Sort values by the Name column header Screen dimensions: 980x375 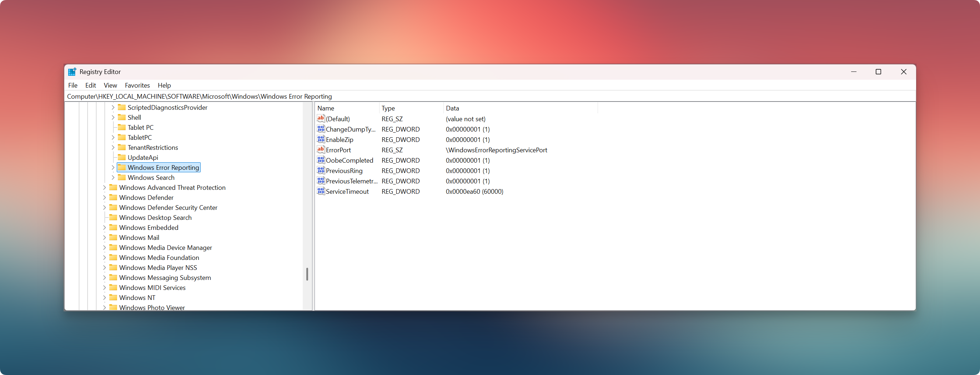(x=347, y=108)
